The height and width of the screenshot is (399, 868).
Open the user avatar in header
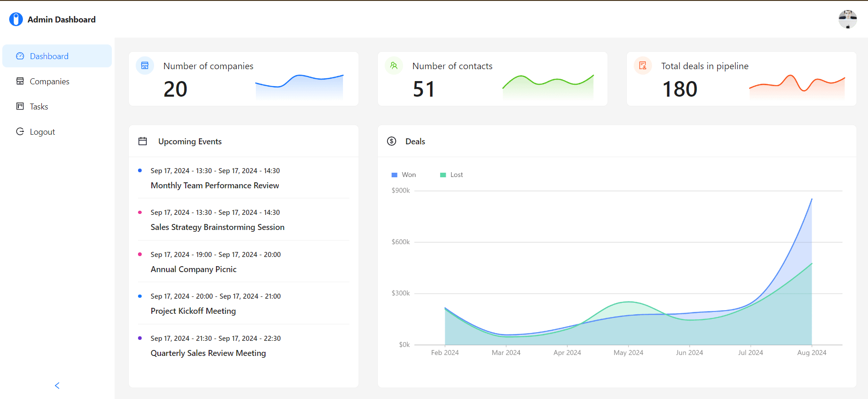pos(847,19)
